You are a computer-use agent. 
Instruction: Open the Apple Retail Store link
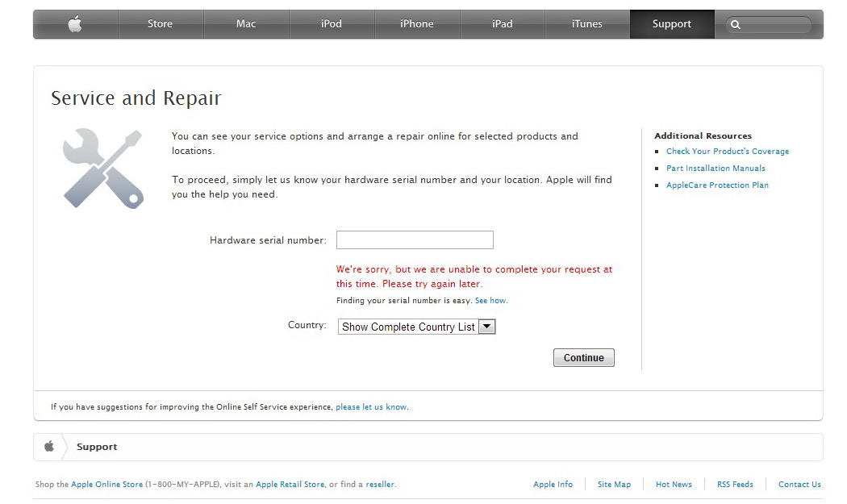(290, 484)
